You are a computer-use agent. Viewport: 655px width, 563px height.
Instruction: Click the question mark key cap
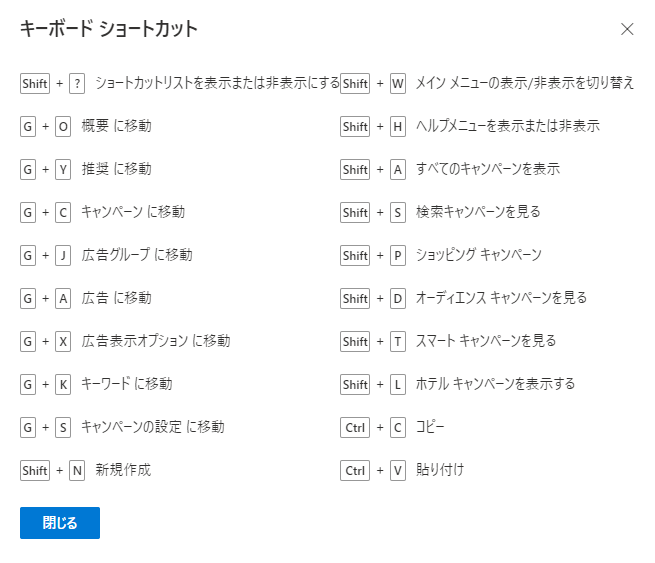point(77,83)
